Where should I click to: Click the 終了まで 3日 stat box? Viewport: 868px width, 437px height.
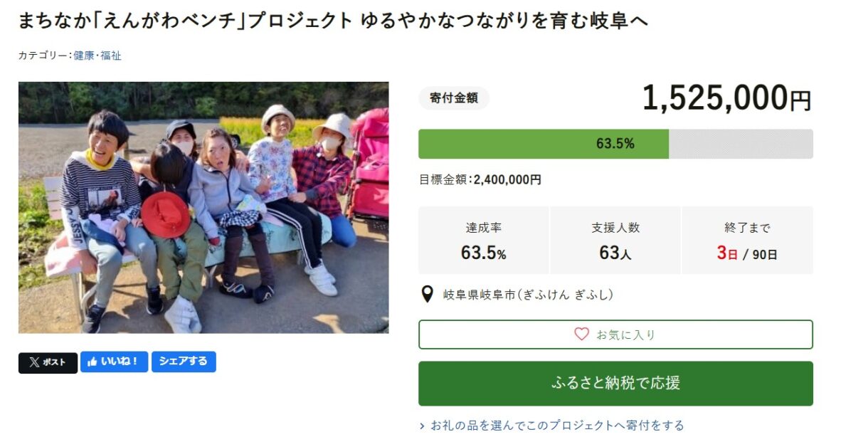747,241
